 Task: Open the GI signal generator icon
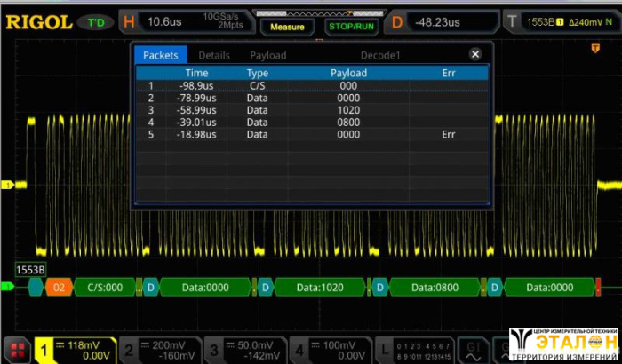[474, 350]
